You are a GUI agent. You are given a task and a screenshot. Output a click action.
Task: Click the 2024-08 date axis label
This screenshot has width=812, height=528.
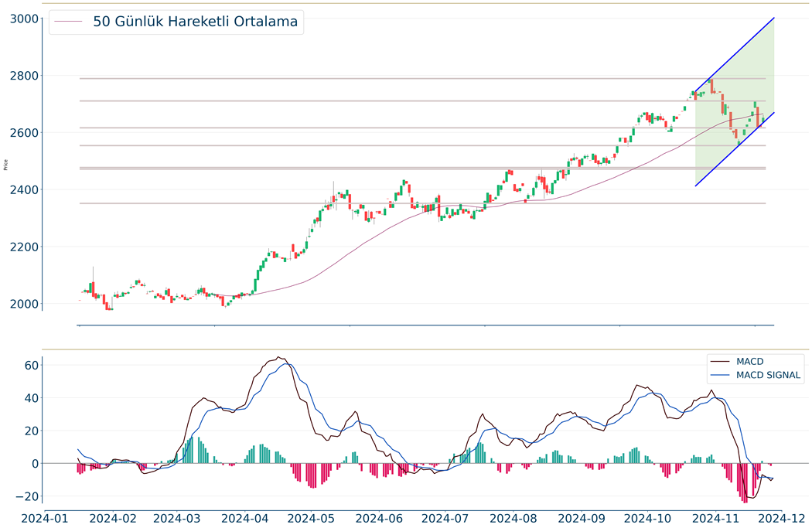point(513,518)
